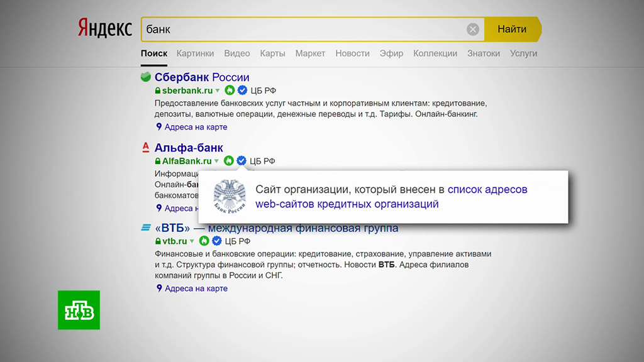This screenshot has height=362, width=644.
Task: Click the blue verified checkmark next to sberbank.ru
Action: 242,90
